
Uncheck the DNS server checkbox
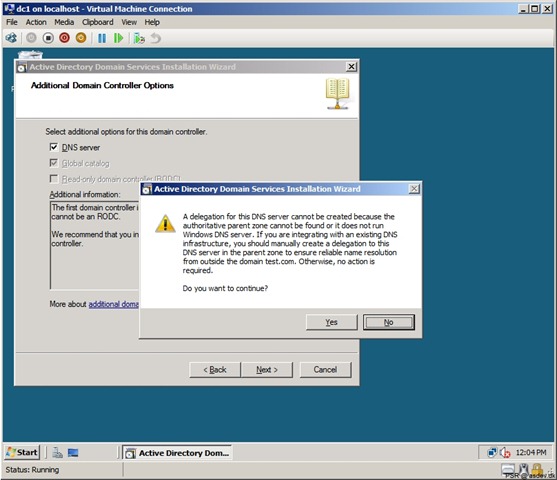[x=54, y=147]
